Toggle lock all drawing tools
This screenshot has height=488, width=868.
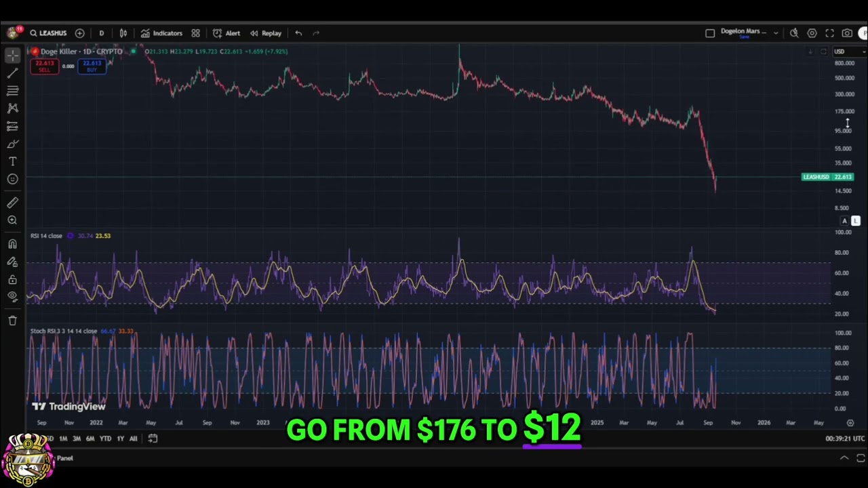(x=12, y=279)
